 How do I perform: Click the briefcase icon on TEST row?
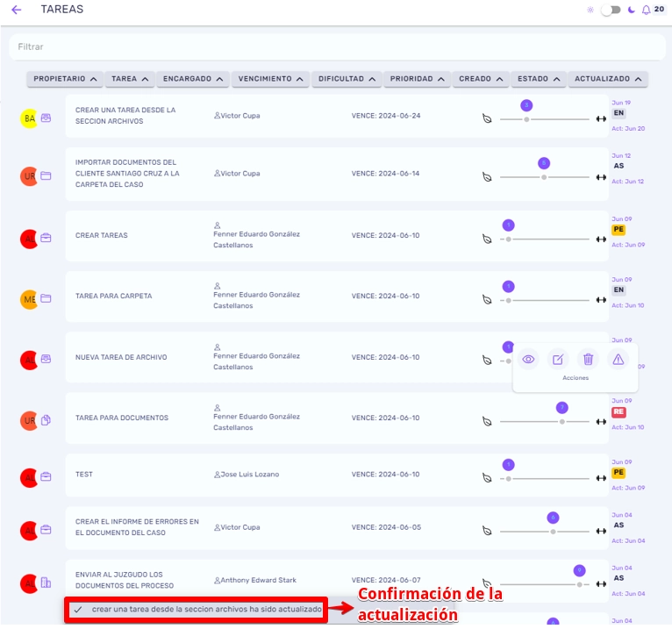46,477
